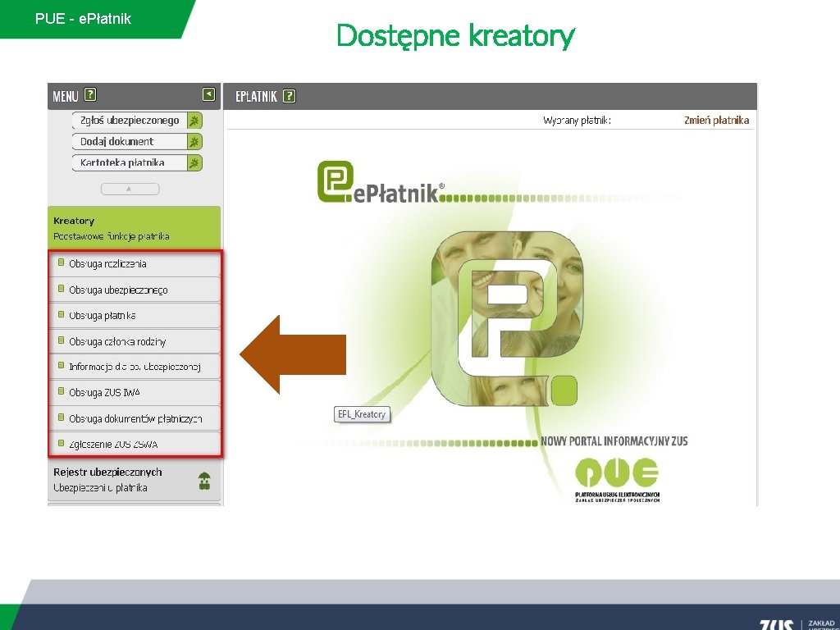Select Obsługa dokumentów płatniczych creator
Image resolution: width=840 pixels, height=630 pixels.
click(x=135, y=418)
